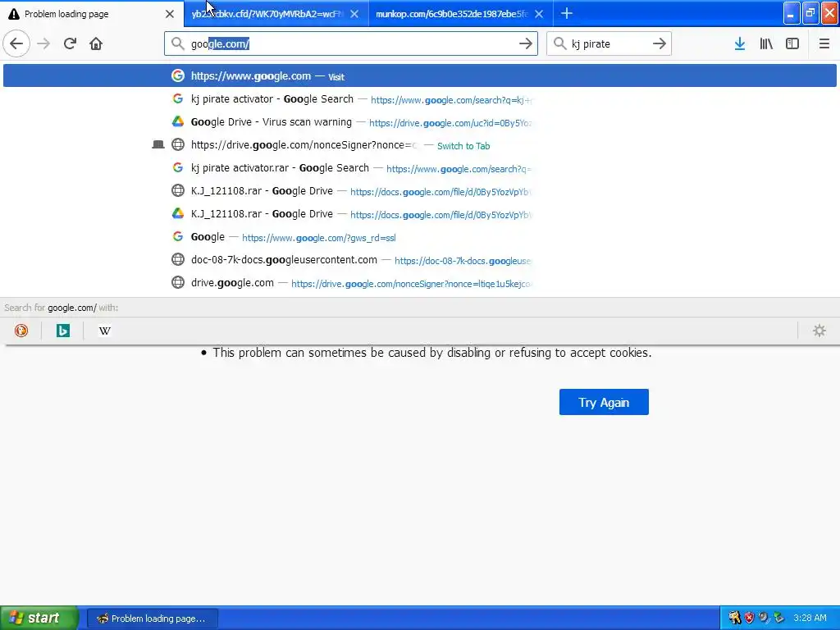
Task: Submit the 'kj pirate' search arrow
Action: (x=660, y=43)
